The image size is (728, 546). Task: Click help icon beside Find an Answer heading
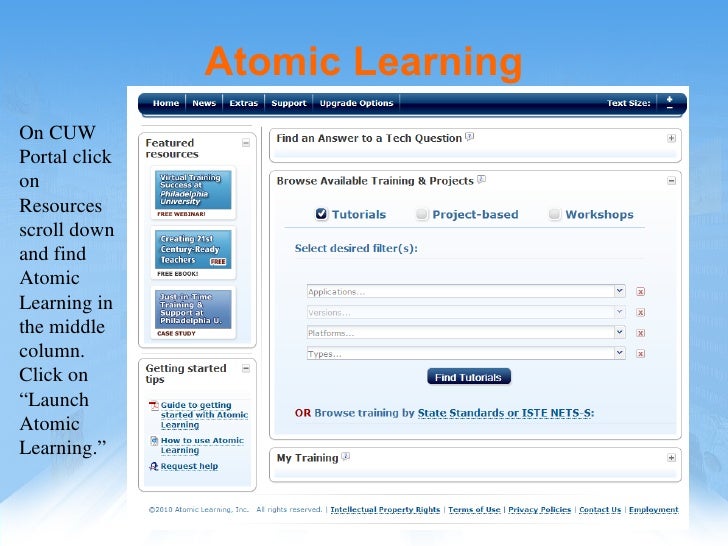point(469,136)
